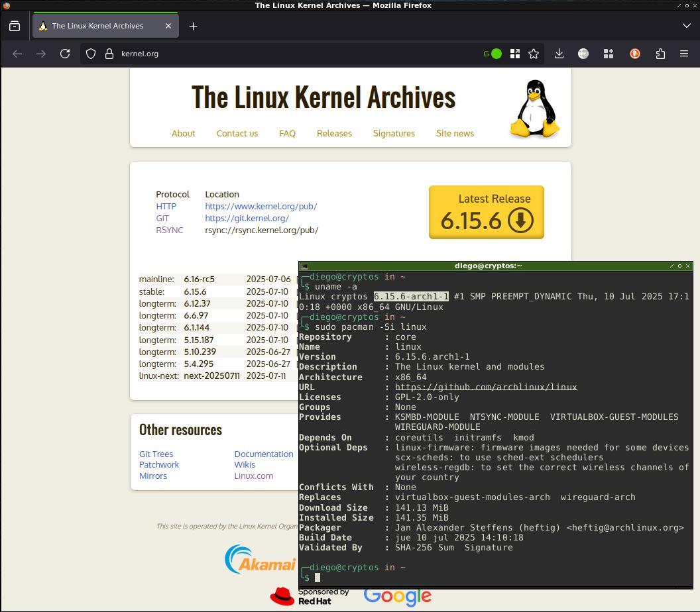Click the stable version 6.15.6 entry

(x=195, y=291)
